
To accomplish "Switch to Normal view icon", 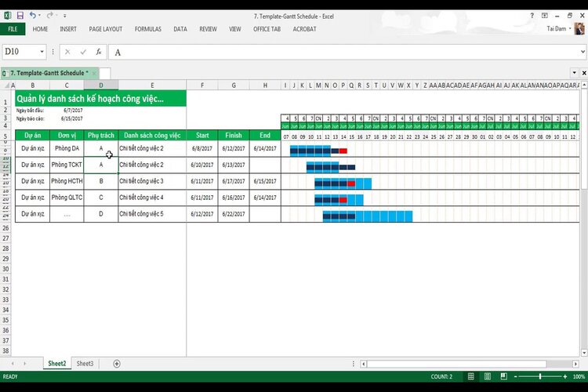I will 471,376.
